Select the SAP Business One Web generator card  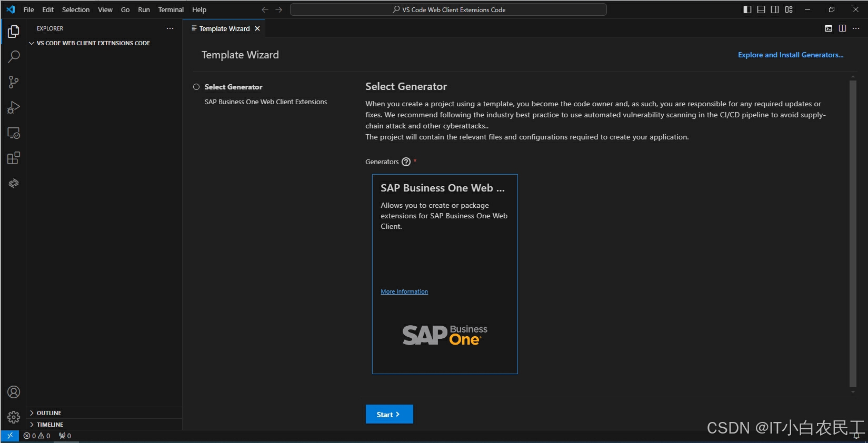[x=445, y=274]
